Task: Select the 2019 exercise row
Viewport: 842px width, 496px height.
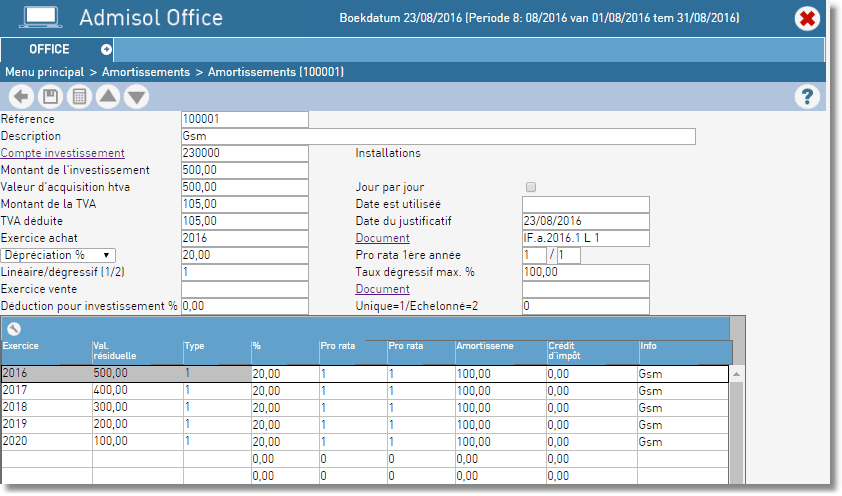Action: point(365,425)
